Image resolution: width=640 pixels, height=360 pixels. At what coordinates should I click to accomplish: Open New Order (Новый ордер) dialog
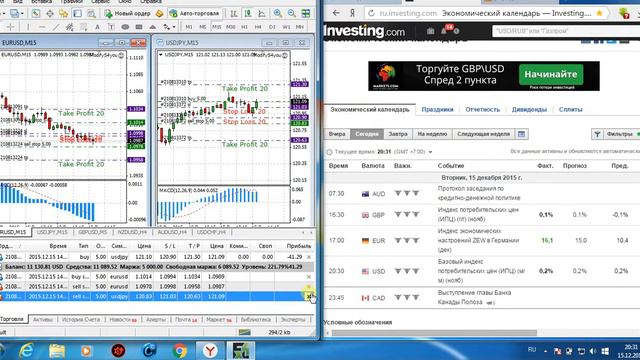tap(129, 13)
